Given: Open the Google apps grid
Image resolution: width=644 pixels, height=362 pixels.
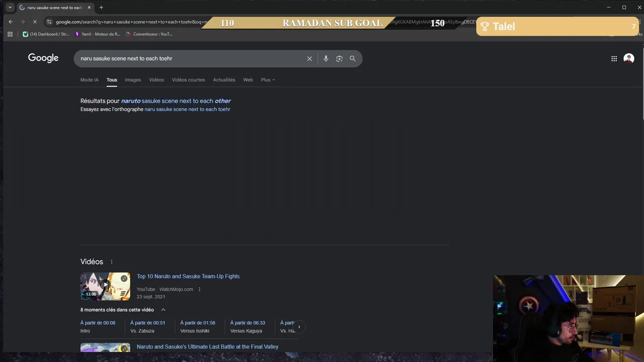Looking at the screenshot, I should point(614,59).
